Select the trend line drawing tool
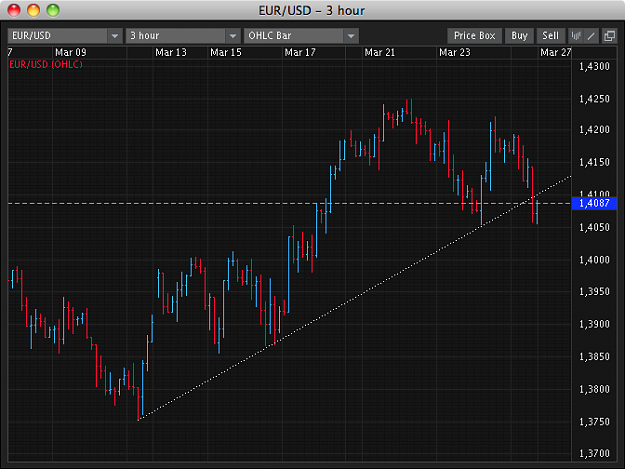625x469 pixels. (591, 36)
